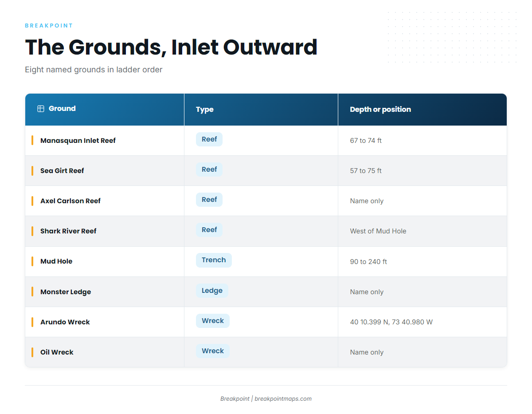Select the 90 to 240 ft depth cell
This screenshot has height=414, width=532.
coord(368,262)
